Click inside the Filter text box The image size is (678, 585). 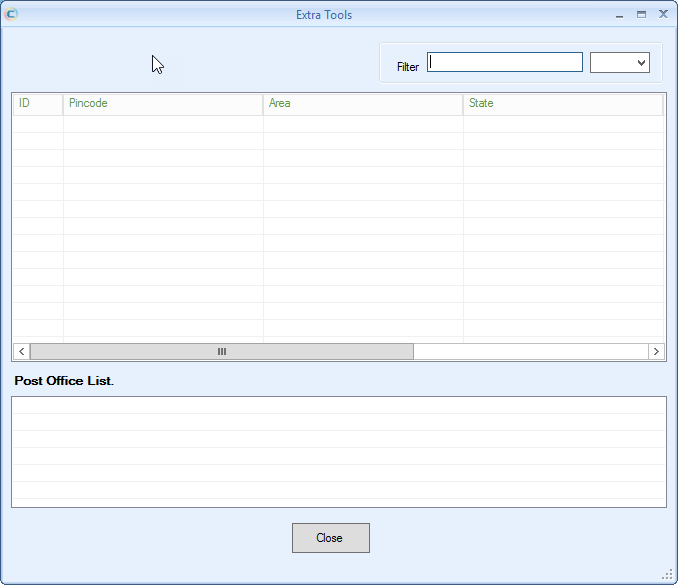point(505,62)
